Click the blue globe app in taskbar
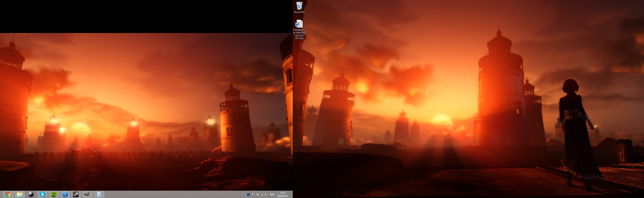 pos(65,195)
